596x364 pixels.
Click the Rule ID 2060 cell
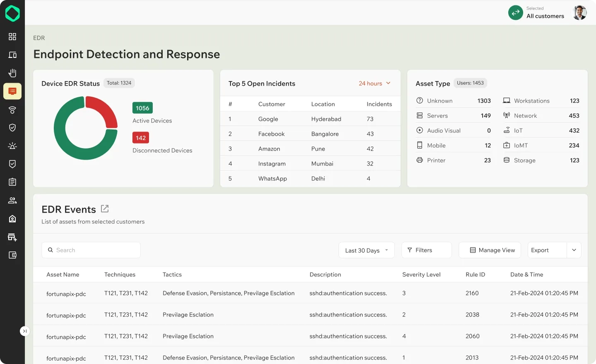(x=472, y=336)
